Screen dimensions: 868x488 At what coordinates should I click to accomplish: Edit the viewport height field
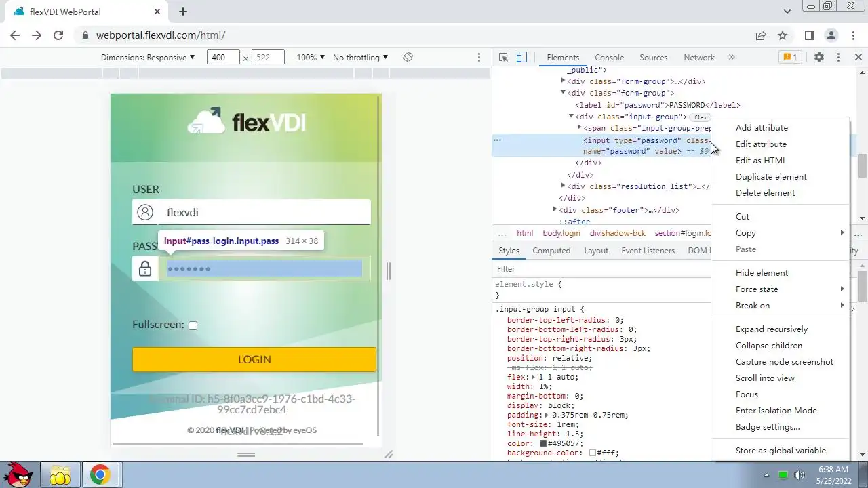pos(267,58)
